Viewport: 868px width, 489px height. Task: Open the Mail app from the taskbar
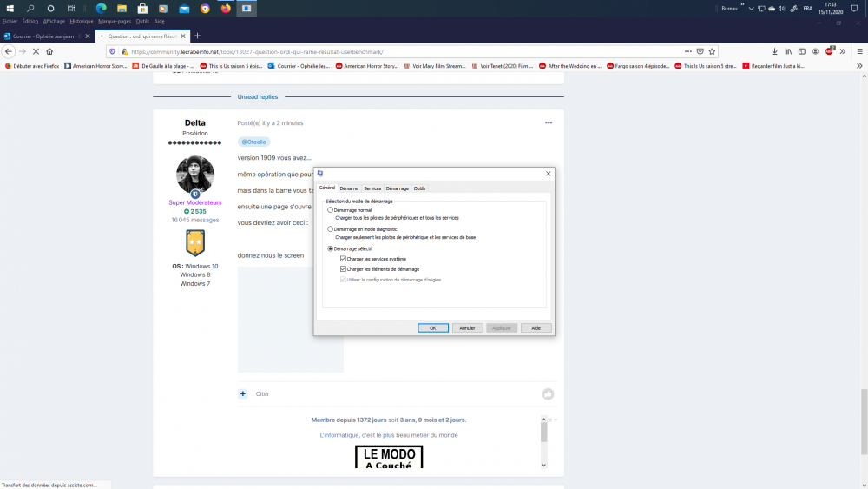(x=184, y=9)
